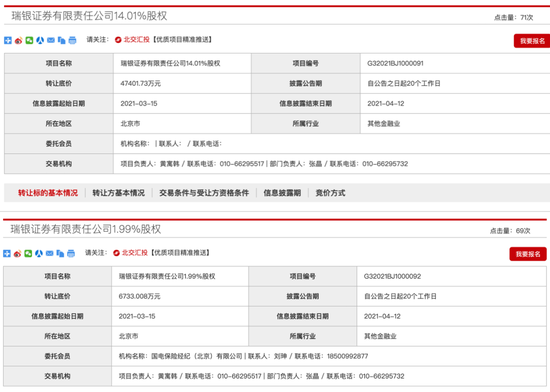Share the 1.99% listing to Renren
The height and width of the screenshot is (392, 550).
coord(39,253)
